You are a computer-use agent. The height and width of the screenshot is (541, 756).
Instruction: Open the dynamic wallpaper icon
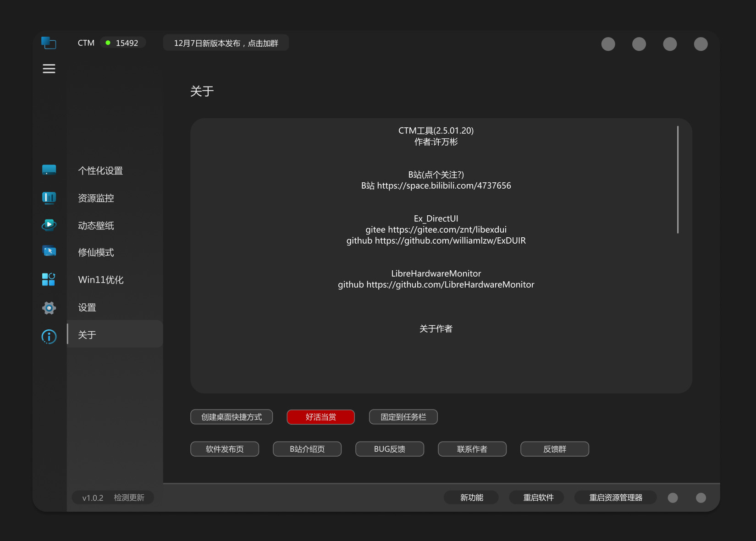49,225
